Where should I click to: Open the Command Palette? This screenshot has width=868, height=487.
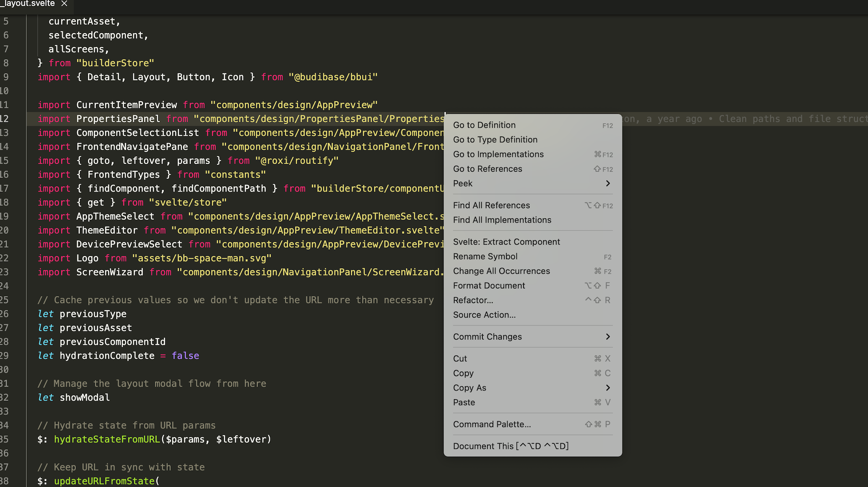point(492,424)
